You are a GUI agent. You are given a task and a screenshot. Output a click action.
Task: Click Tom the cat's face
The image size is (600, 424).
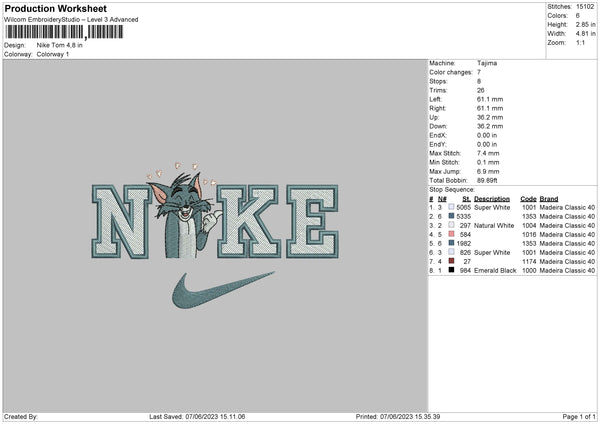[x=185, y=199]
